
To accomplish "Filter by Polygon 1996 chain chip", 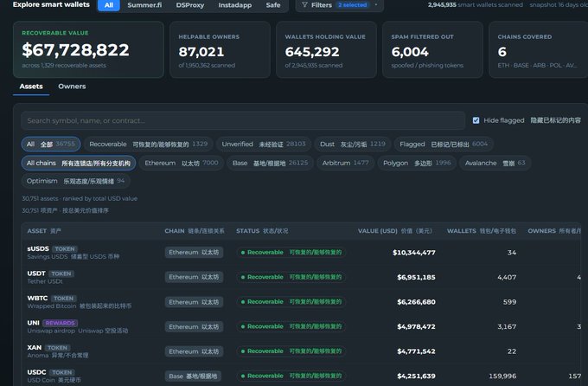I will (417, 163).
